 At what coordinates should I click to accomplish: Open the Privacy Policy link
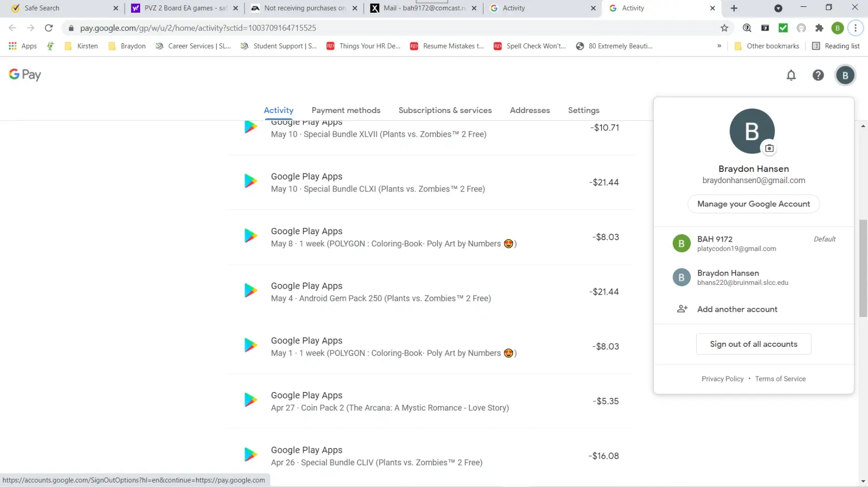coord(722,379)
